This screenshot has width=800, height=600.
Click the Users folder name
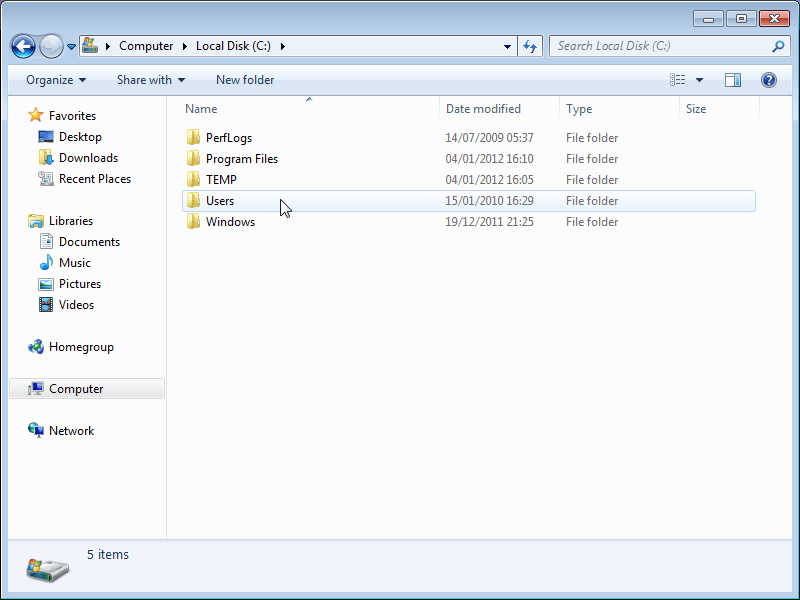tap(220, 201)
